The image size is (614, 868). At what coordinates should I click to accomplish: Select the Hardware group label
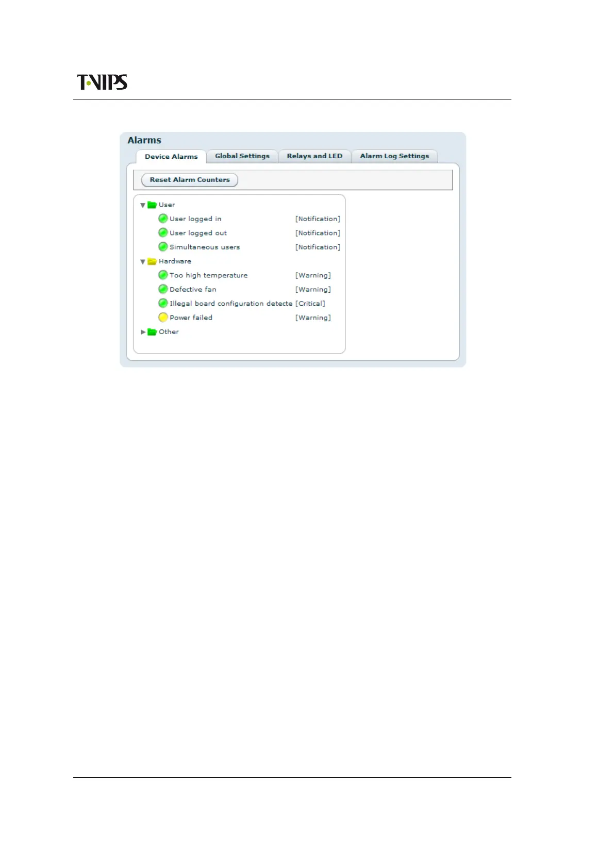click(175, 261)
